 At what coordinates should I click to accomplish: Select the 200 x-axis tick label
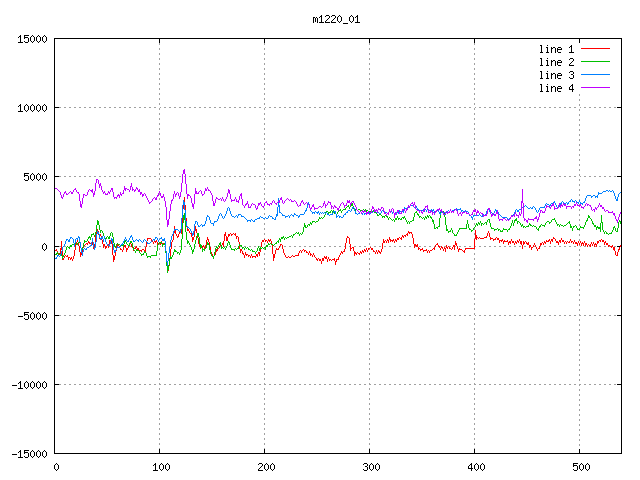pyautogui.click(x=265, y=467)
